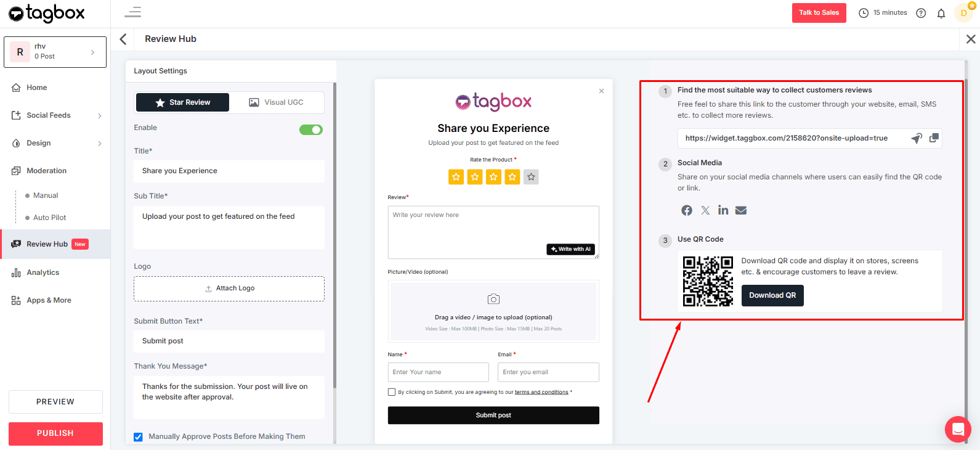Expand the Design menu
The image size is (980, 450).
[55, 143]
